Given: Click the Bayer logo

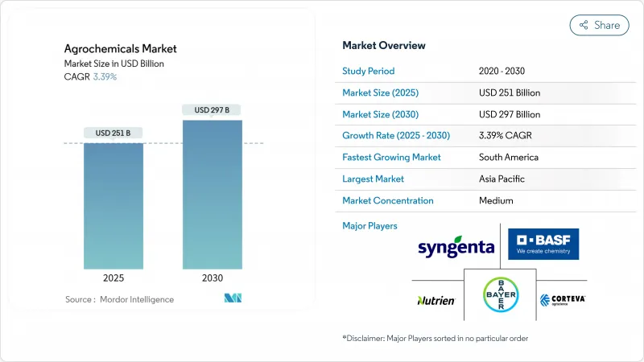Looking at the screenshot, I should [x=499, y=295].
